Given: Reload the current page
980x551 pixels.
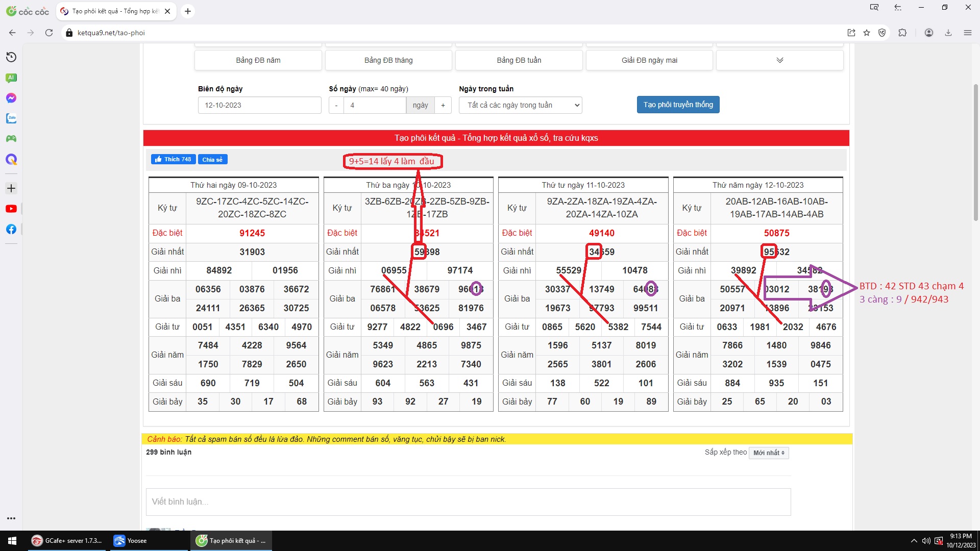Looking at the screenshot, I should point(49,33).
